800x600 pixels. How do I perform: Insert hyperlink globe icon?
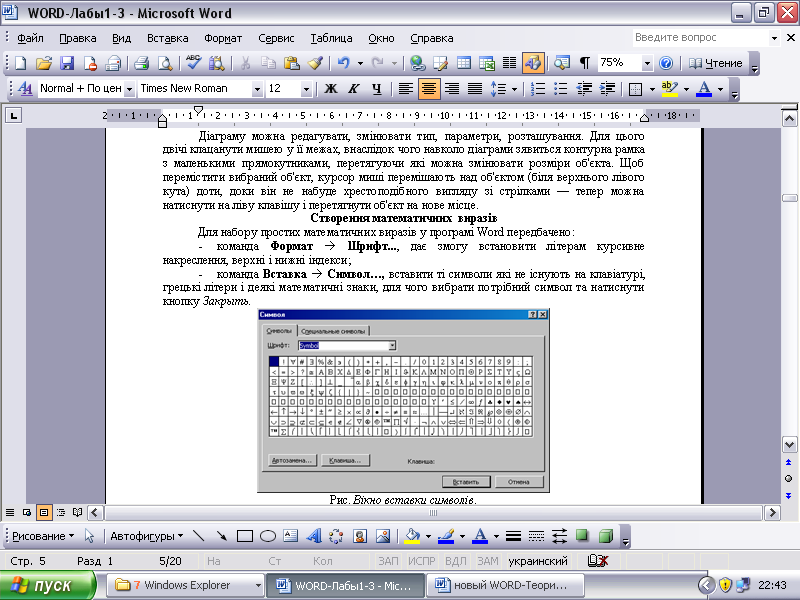417,63
